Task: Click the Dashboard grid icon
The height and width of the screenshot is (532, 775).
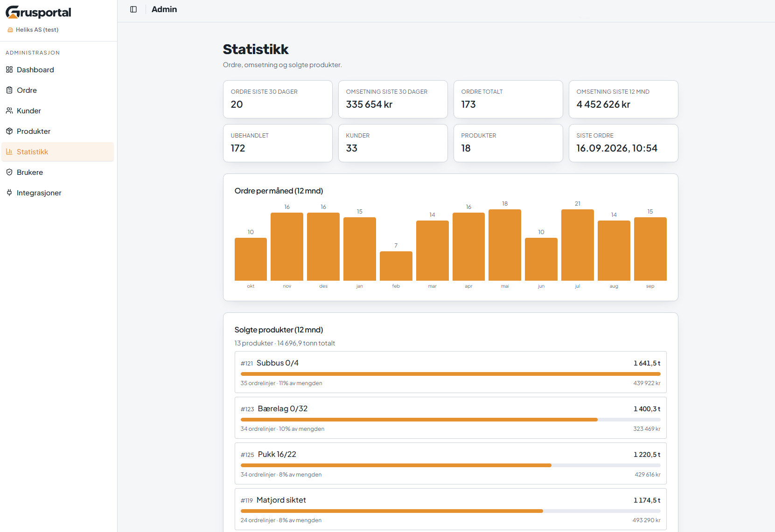Action: (x=9, y=69)
